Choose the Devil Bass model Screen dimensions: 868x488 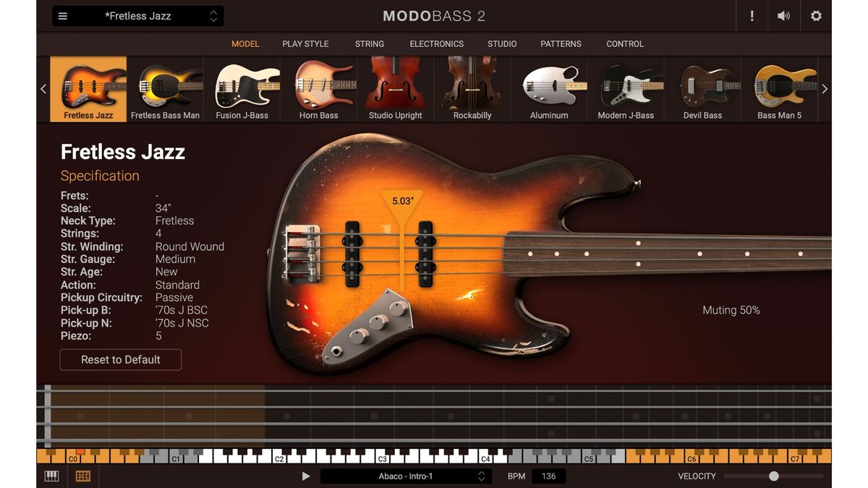point(702,90)
